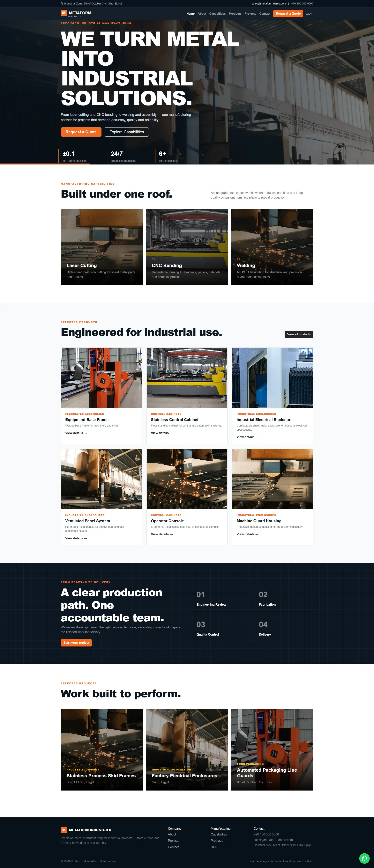Open Welding capability card

272,247
